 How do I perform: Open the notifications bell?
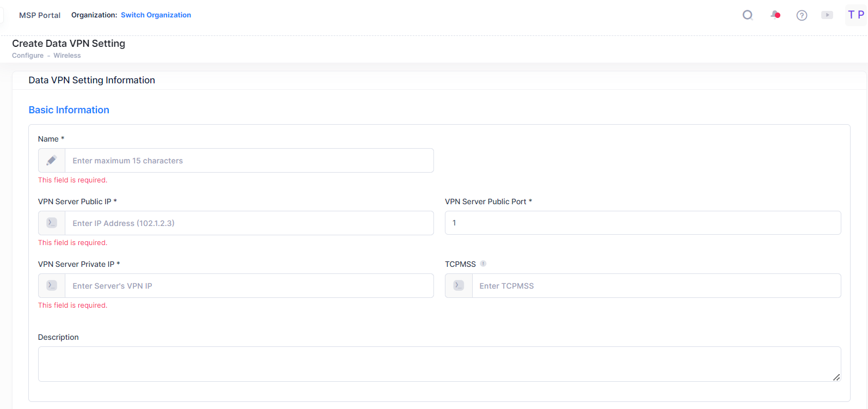775,15
